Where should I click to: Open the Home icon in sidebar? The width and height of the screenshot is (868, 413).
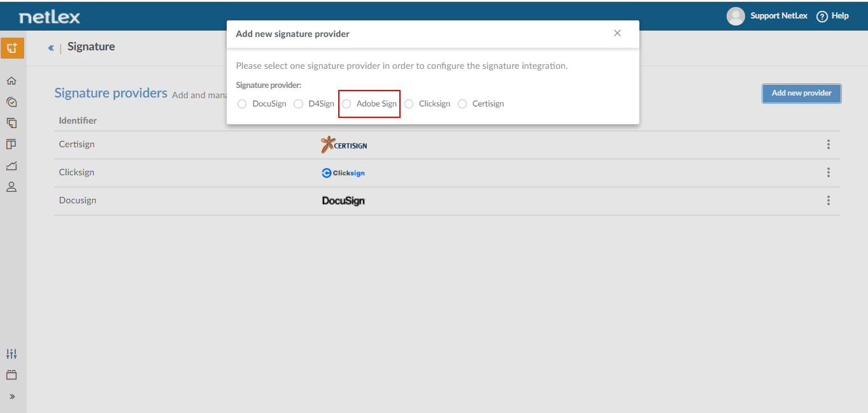tap(11, 81)
